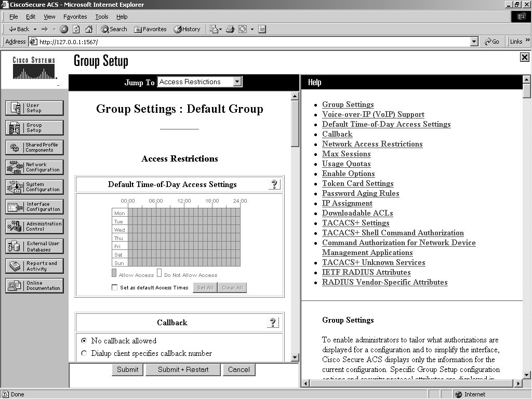This screenshot has height=399, width=532.
Task: Open help for the Callback section
Action: pyautogui.click(x=273, y=322)
